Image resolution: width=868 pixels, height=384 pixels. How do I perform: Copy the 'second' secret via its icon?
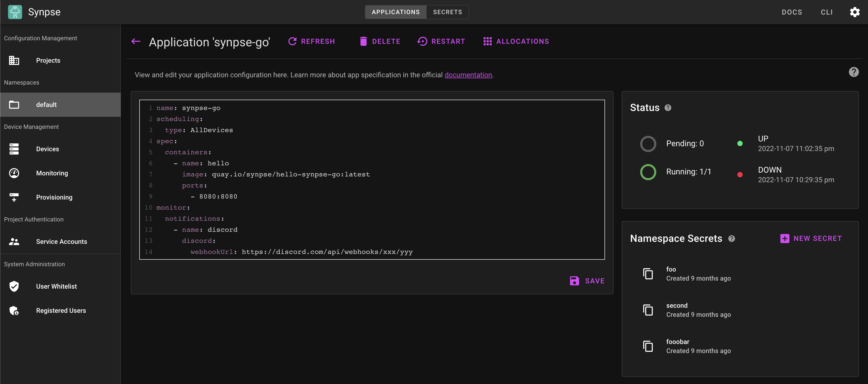[648, 310]
